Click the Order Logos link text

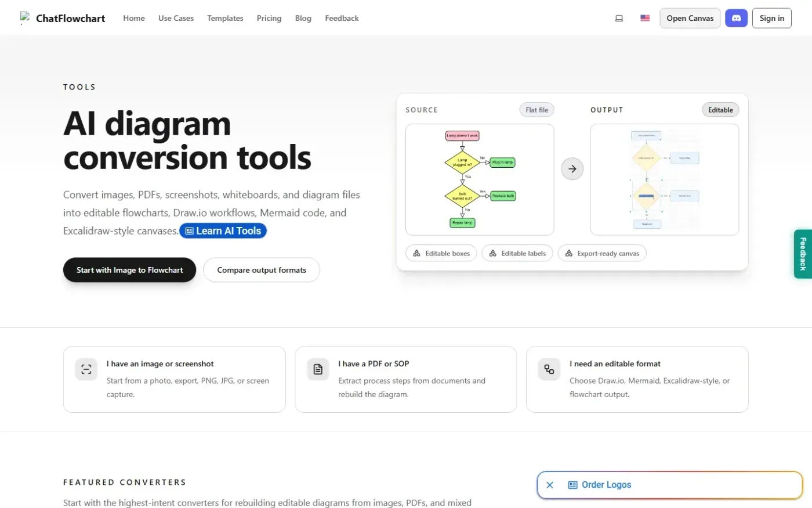click(607, 485)
